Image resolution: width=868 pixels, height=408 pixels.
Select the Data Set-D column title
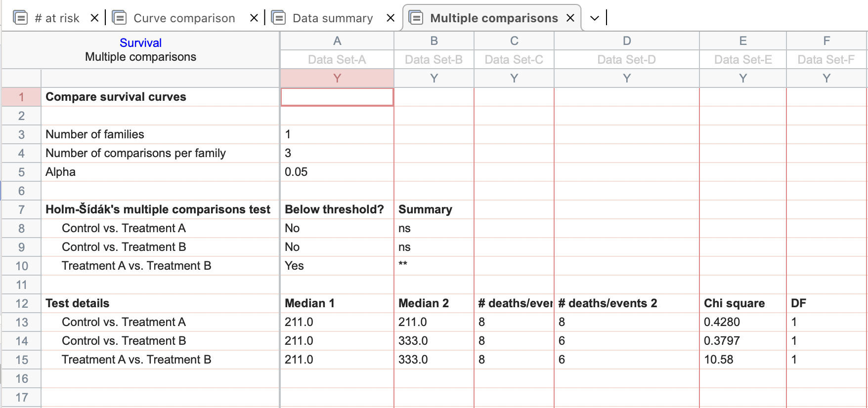point(626,60)
